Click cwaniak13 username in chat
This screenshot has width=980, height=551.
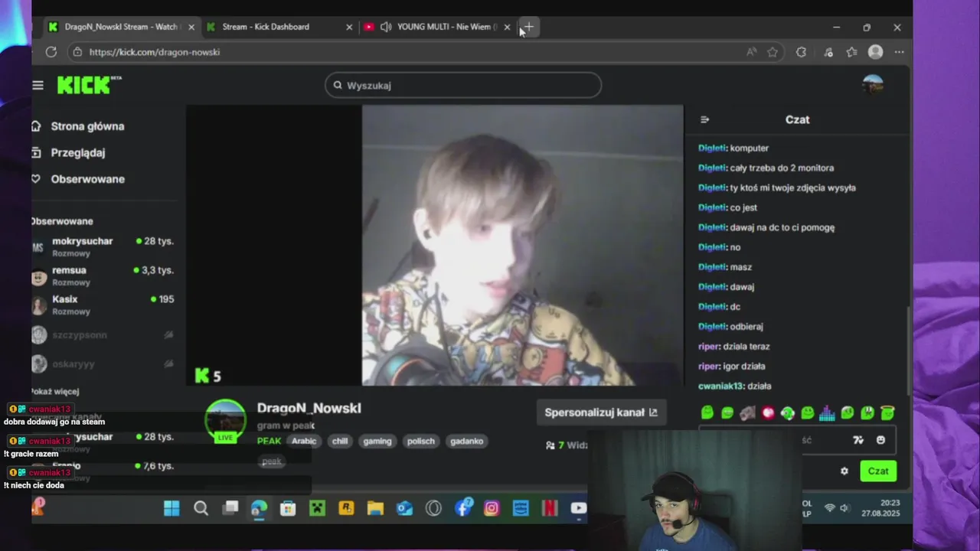coord(720,386)
